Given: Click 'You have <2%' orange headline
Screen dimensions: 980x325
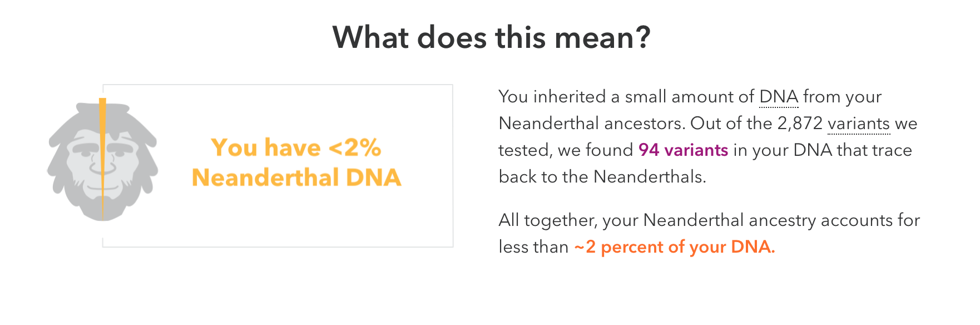Looking at the screenshot, I should 296,148.
